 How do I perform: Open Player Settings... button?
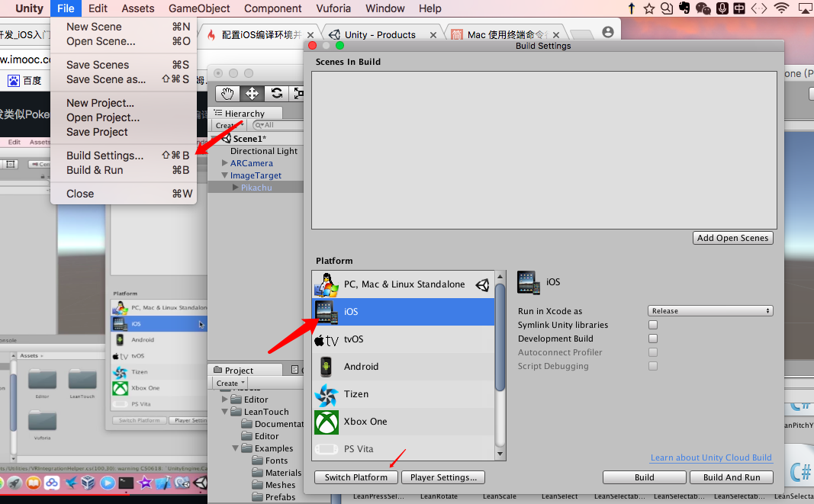point(443,477)
